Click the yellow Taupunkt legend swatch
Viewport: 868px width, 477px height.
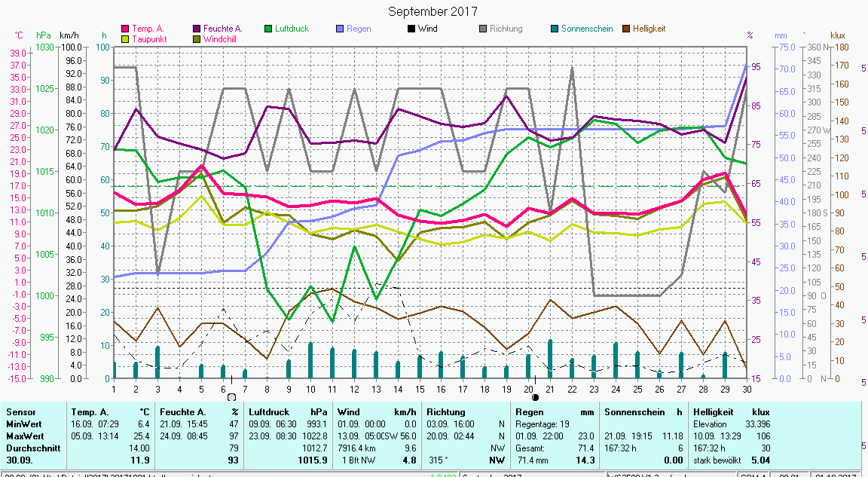[126, 39]
